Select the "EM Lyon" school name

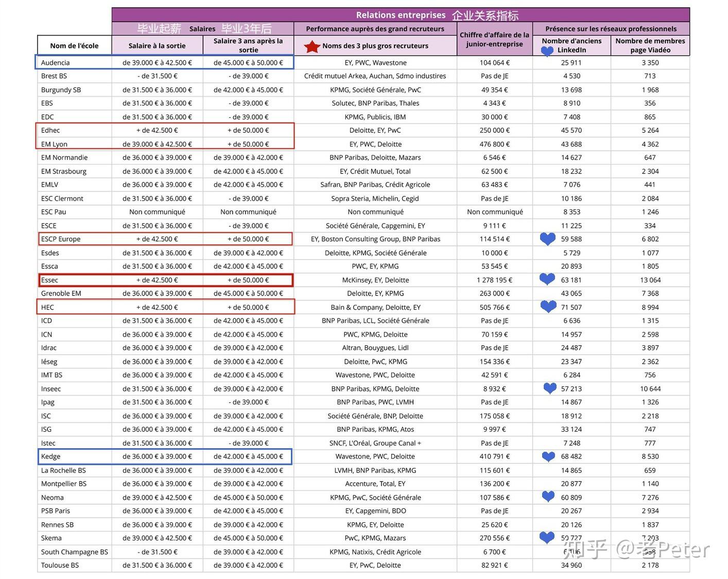pos(54,144)
